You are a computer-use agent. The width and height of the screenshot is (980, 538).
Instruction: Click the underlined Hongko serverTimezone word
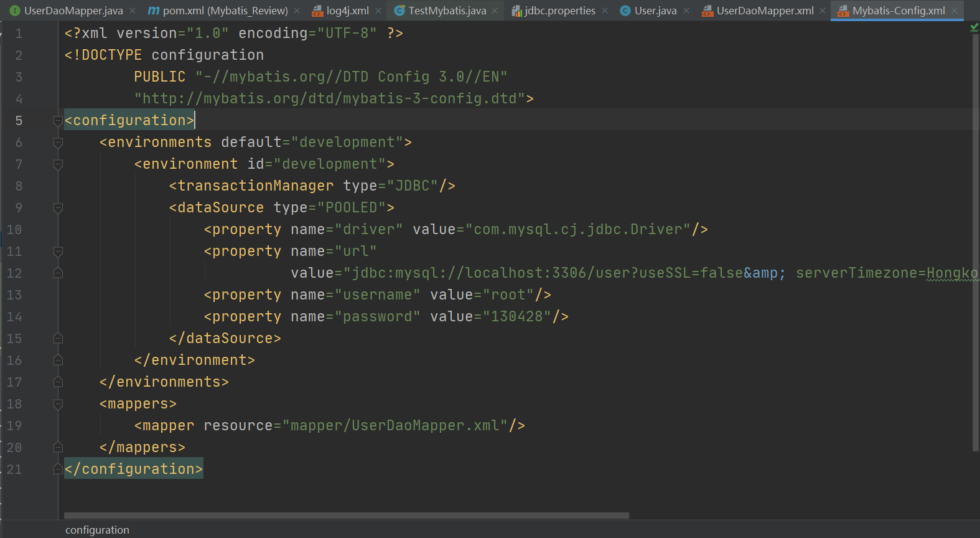pos(952,273)
